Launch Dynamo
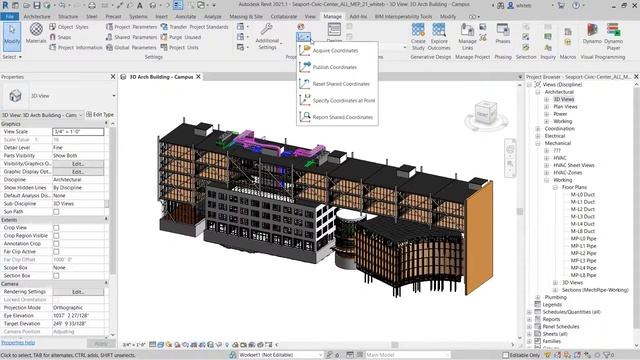The height and width of the screenshot is (360, 640). [x=592, y=33]
